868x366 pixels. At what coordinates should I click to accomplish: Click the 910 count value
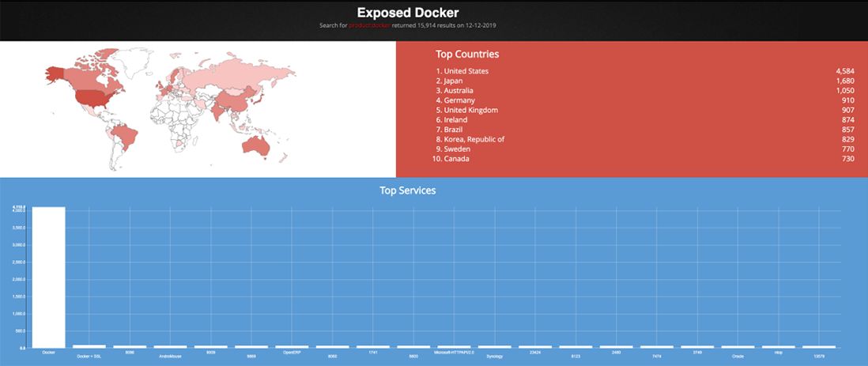pyautogui.click(x=848, y=100)
